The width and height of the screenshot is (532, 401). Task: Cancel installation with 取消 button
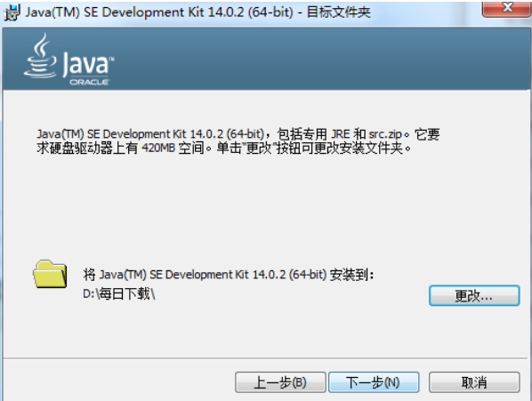pos(474,382)
